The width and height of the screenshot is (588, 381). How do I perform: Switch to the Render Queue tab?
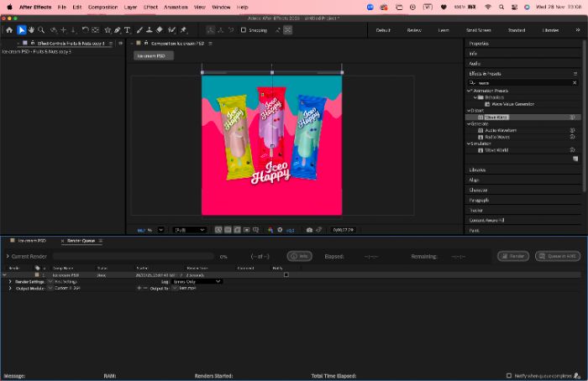pos(81,241)
